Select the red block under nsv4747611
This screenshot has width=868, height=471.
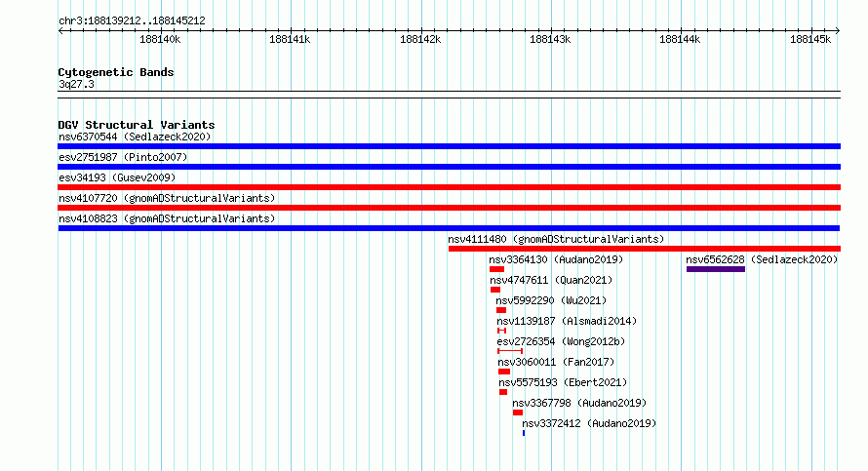coord(495,290)
